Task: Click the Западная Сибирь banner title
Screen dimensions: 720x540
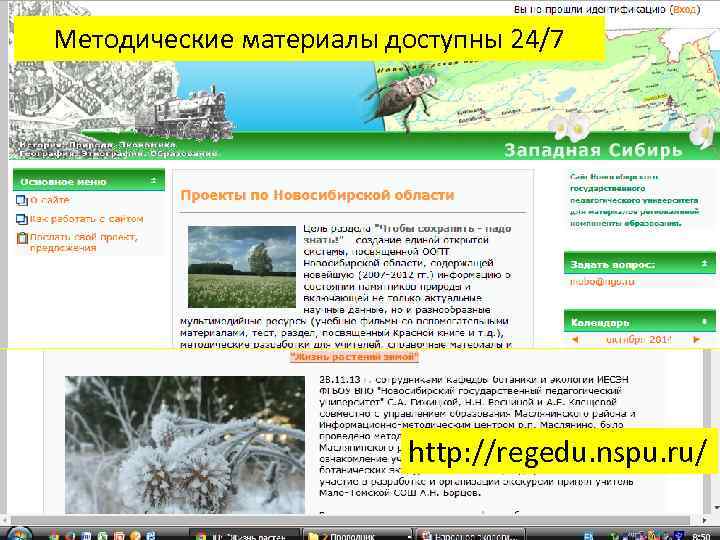Action: (593, 150)
